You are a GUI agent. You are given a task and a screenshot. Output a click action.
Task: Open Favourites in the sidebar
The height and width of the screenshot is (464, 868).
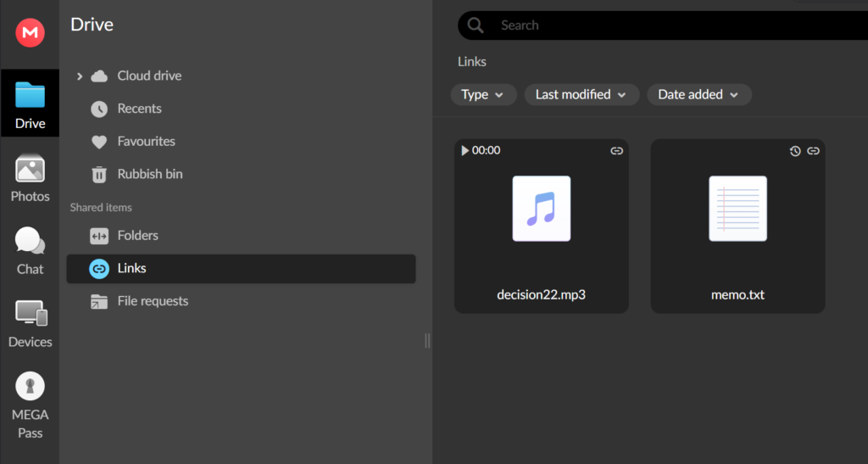click(x=146, y=141)
